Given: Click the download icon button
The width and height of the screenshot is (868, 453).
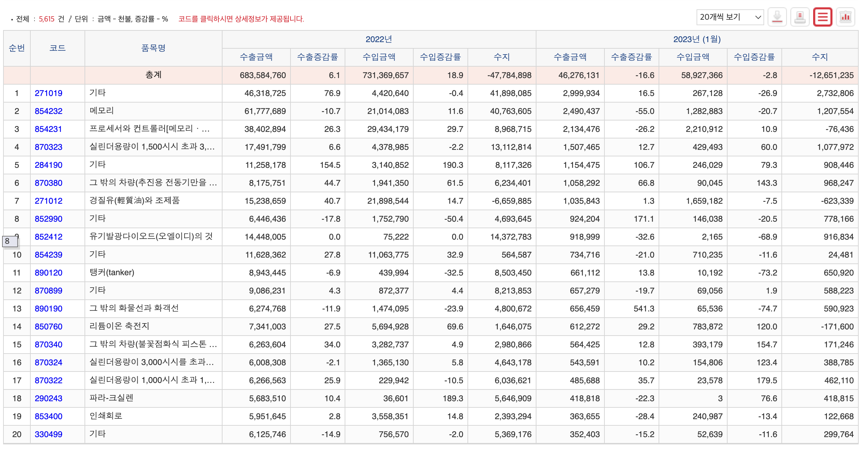Looking at the screenshot, I should tap(777, 17).
